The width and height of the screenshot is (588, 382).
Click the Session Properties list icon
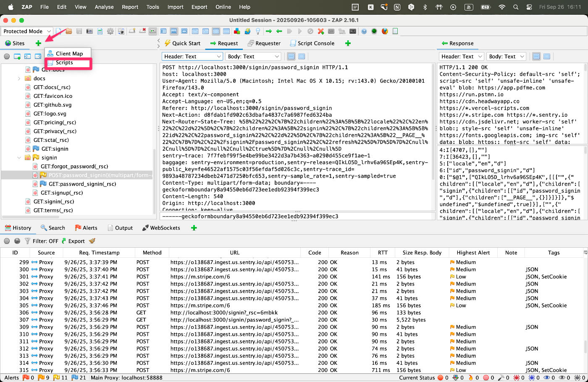tap(100, 31)
